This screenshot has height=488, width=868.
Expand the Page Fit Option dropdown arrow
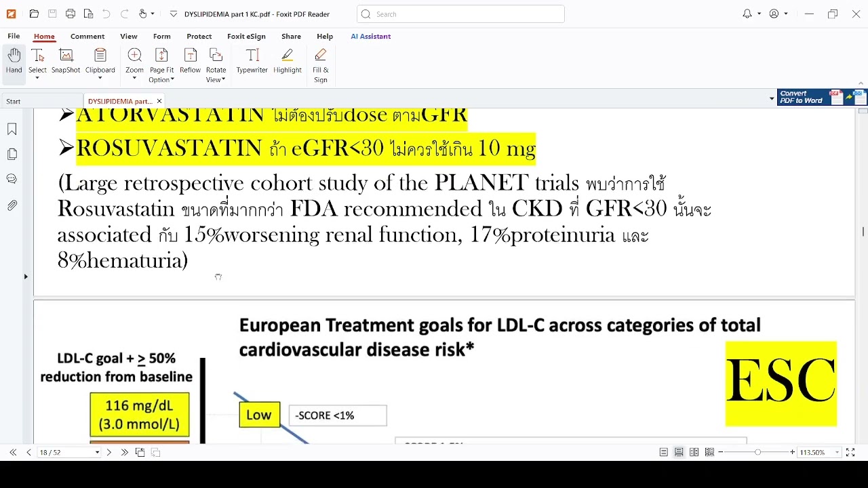(x=172, y=80)
